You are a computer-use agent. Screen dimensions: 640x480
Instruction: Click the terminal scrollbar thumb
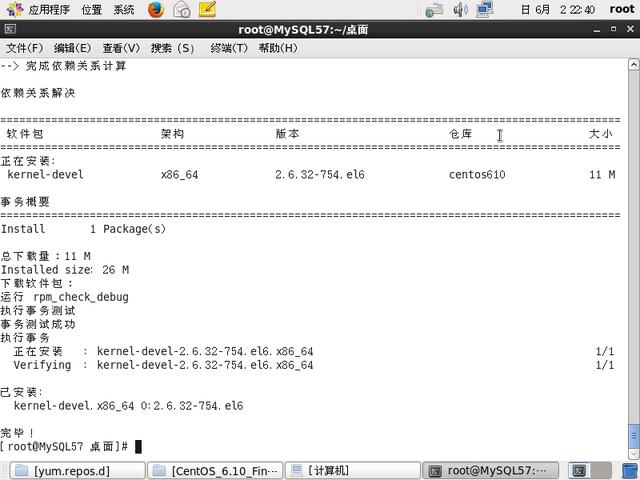633,436
